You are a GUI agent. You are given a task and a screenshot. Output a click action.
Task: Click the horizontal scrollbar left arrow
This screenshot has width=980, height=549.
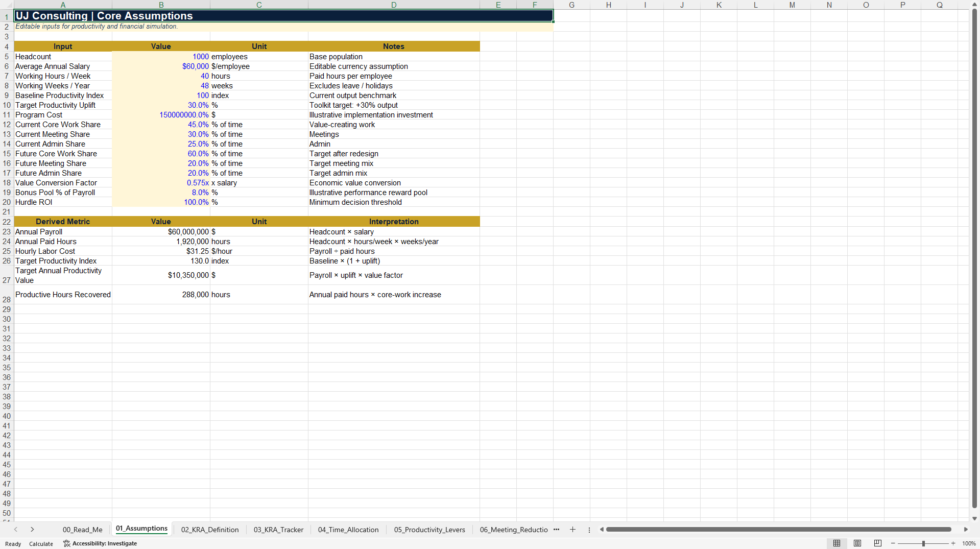coord(602,530)
